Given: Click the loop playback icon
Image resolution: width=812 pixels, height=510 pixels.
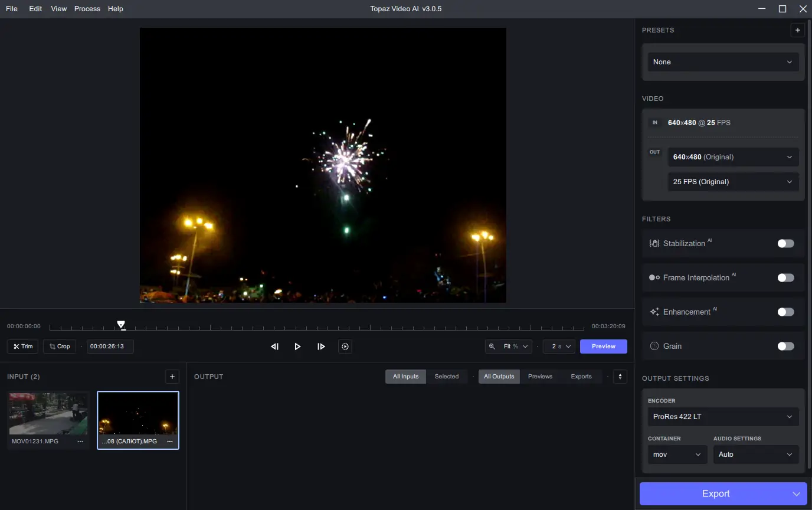Looking at the screenshot, I should 345,346.
